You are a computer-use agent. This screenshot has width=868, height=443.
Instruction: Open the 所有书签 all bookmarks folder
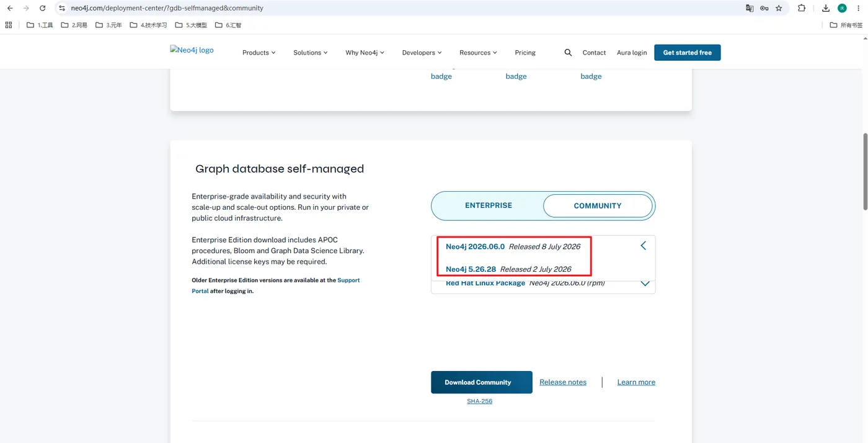point(846,25)
